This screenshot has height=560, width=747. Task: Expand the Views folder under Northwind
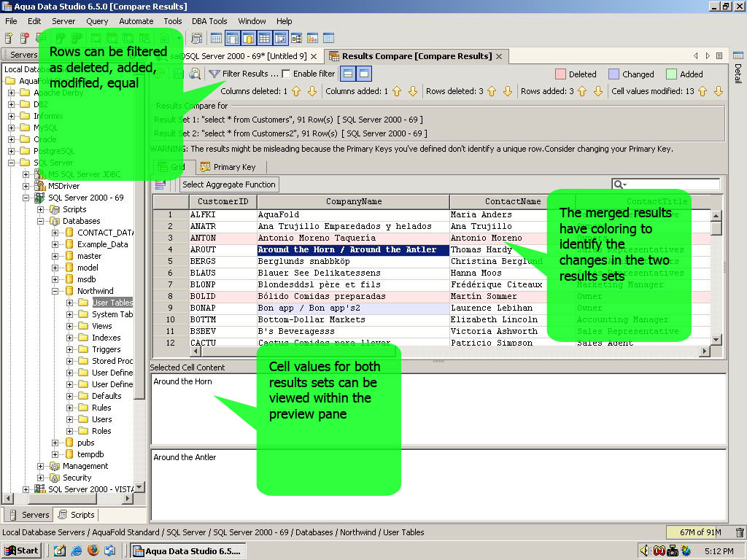coord(69,326)
